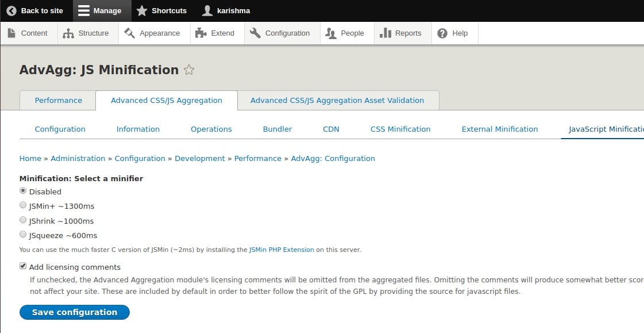This screenshot has width=644, height=333.
Task: Click the Structure hierarchy icon
Action: pos(68,33)
